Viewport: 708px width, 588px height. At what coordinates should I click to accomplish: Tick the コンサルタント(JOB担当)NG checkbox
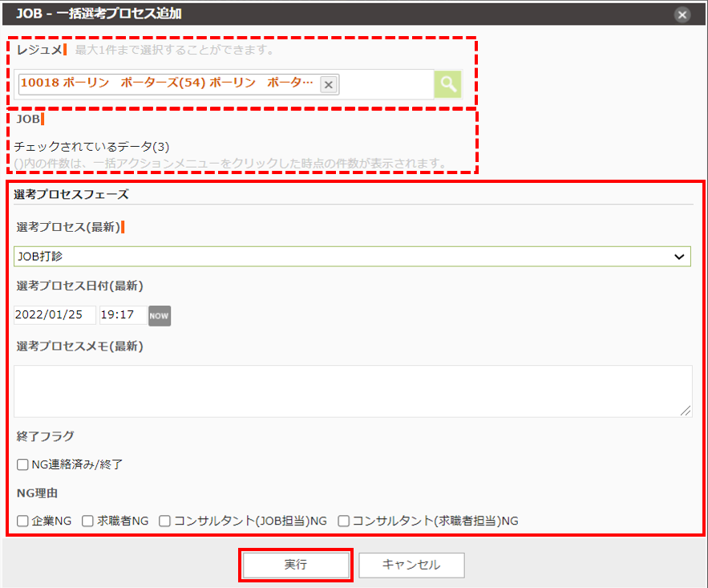click(x=164, y=521)
